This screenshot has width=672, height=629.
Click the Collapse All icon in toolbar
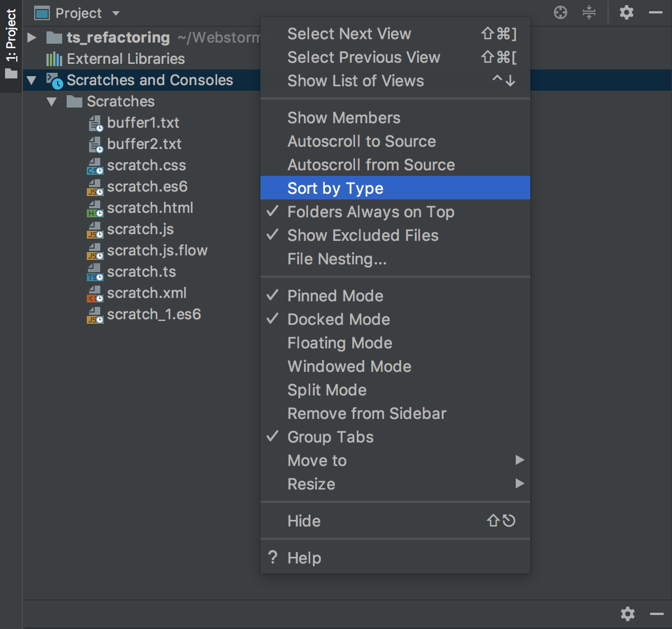point(589,12)
